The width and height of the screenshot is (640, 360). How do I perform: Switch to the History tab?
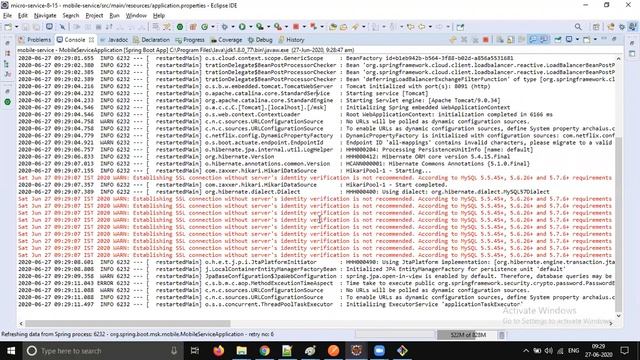[291, 40]
